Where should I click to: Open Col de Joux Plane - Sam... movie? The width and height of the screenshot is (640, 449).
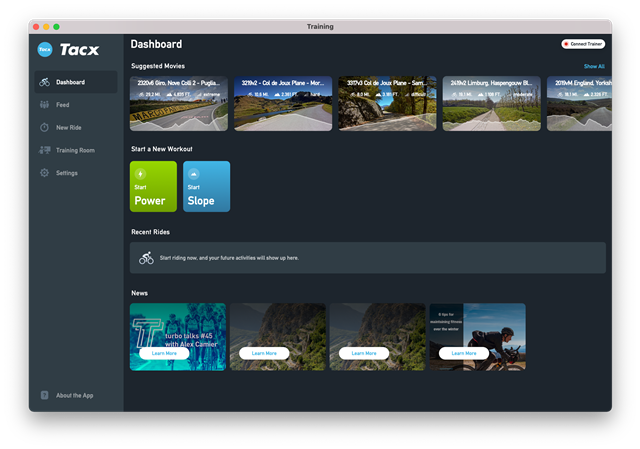click(387, 104)
